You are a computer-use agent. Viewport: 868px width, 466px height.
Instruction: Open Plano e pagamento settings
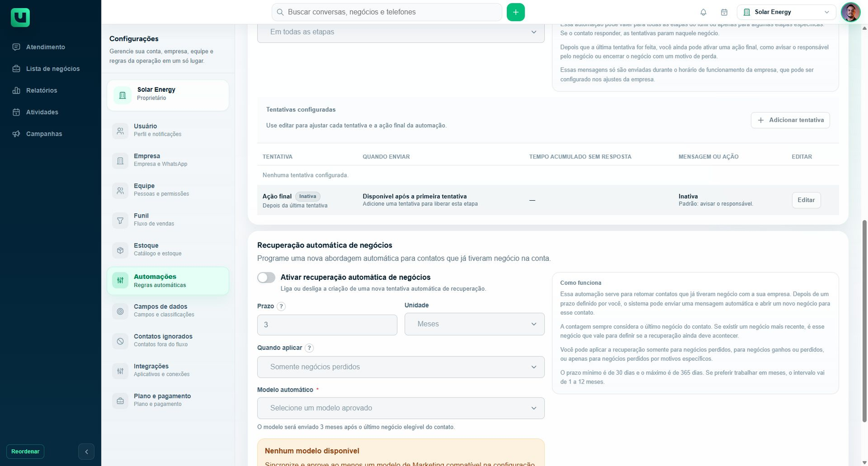(168, 400)
